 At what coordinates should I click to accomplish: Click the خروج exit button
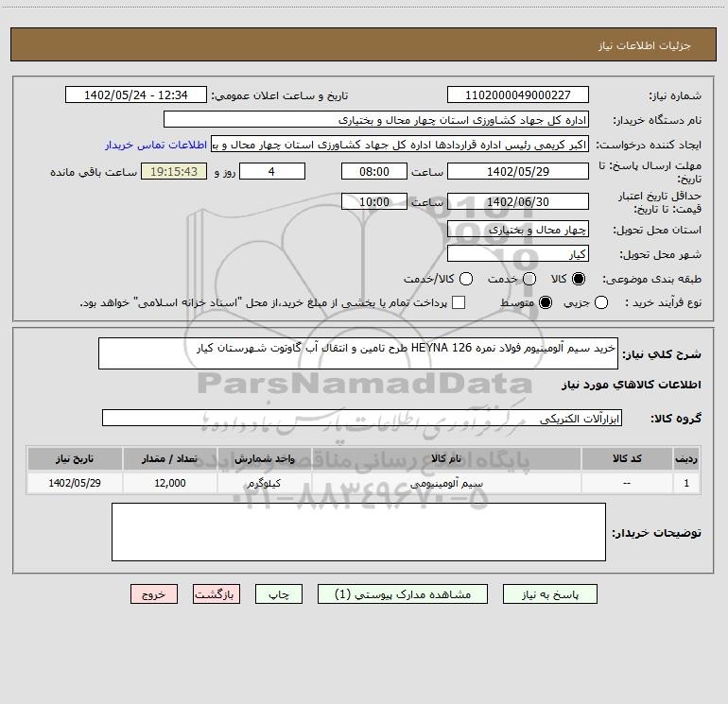pos(154,594)
